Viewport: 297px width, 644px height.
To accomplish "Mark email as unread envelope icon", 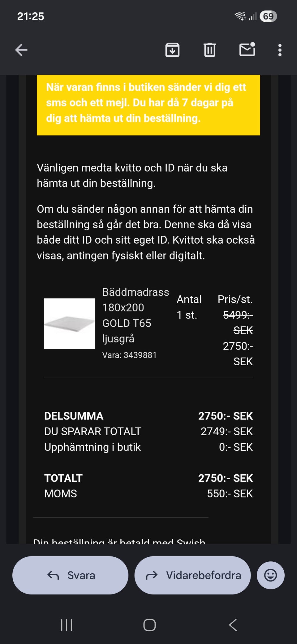I will (x=247, y=49).
